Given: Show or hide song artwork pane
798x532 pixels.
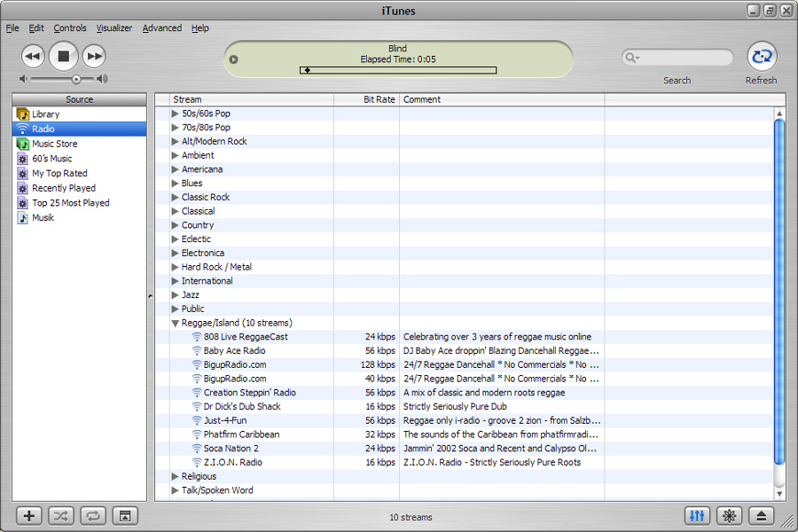Looking at the screenshot, I should (x=125, y=516).
